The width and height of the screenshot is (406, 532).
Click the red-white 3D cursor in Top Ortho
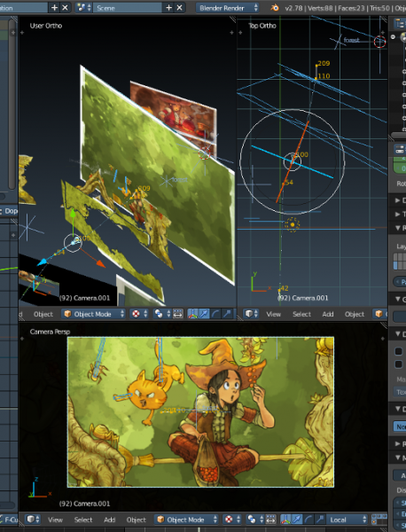click(x=379, y=42)
